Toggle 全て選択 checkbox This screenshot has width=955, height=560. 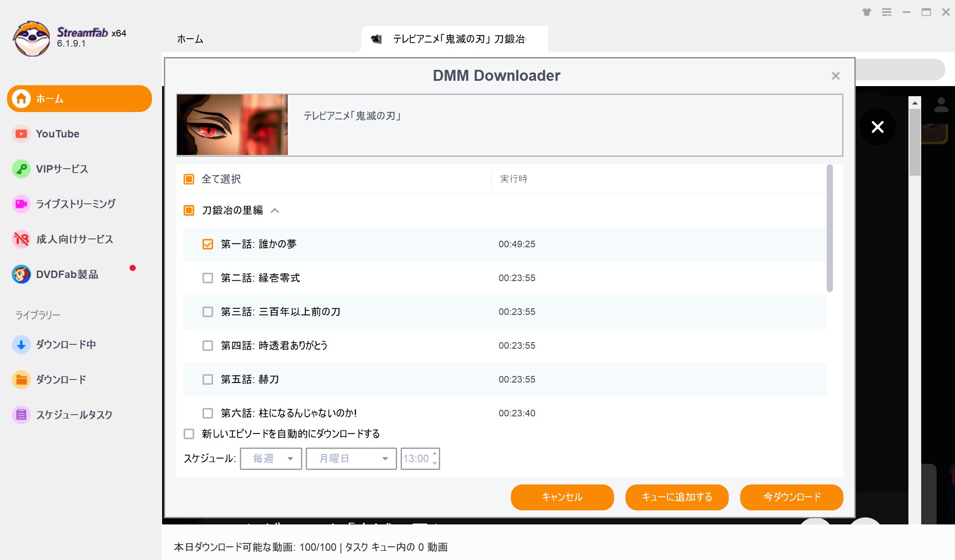point(189,179)
